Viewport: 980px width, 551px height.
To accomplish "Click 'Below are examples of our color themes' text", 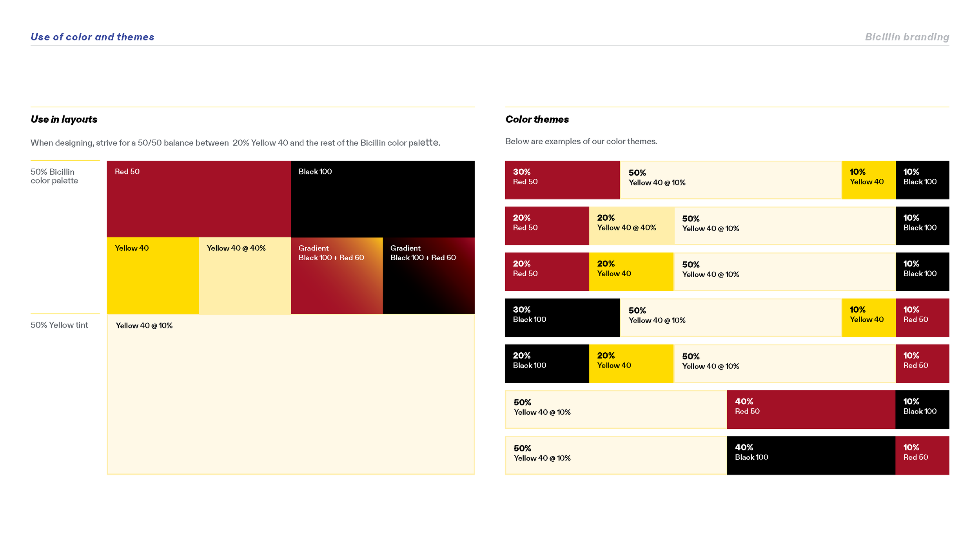I will pos(581,141).
